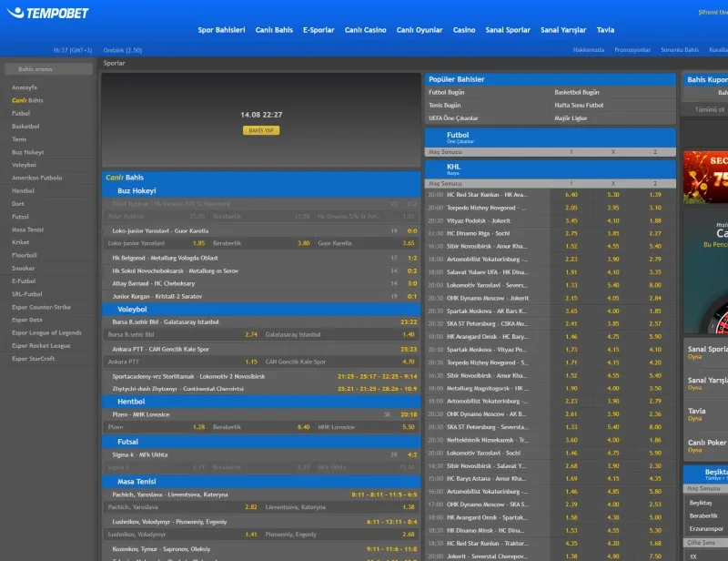This screenshot has height=561, width=728.
Task: Open Tenis in the left sidebar
Action: [x=19, y=139]
